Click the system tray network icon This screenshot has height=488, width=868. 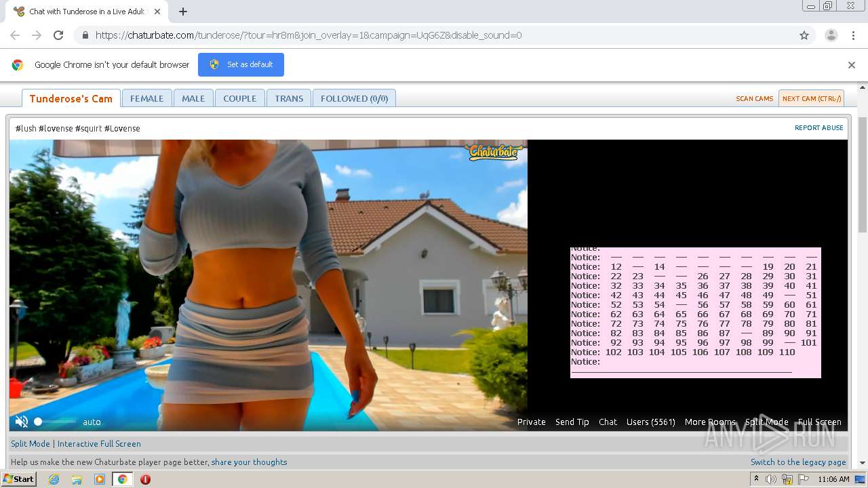coord(787,479)
